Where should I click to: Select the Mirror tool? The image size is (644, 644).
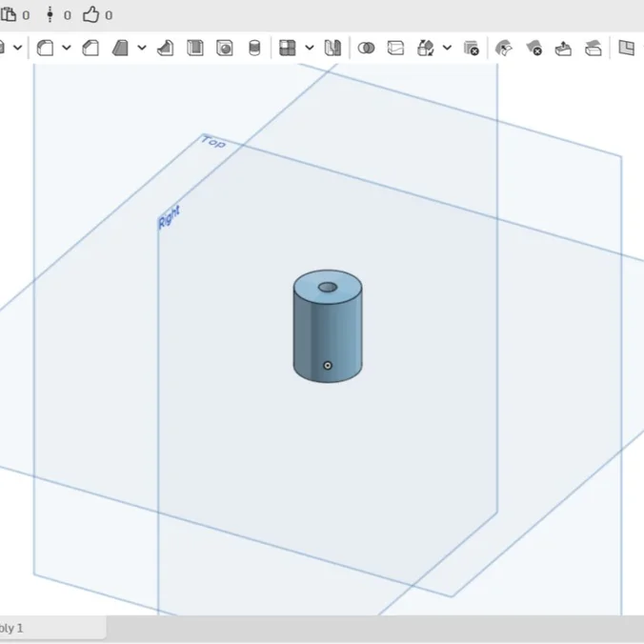332,48
